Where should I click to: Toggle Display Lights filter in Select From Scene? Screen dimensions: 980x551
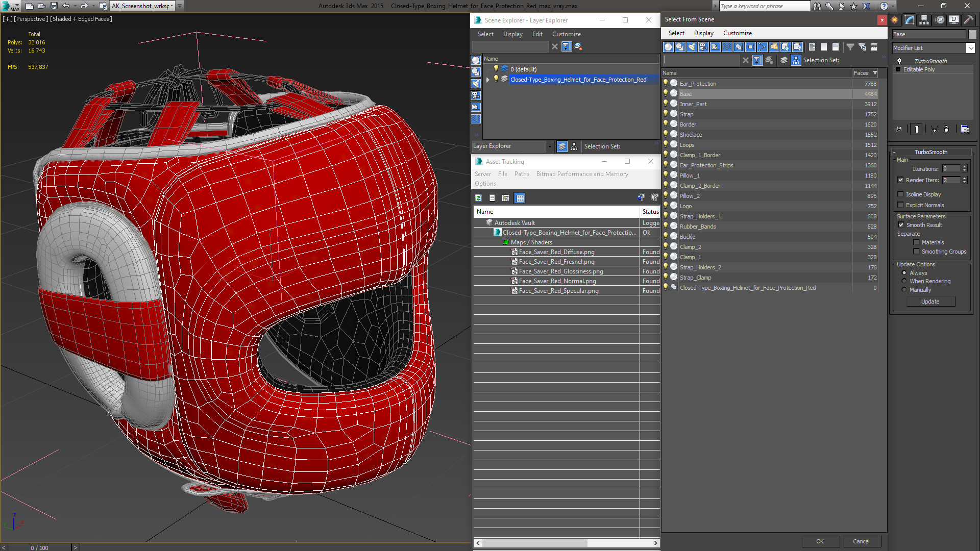pos(692,47)
